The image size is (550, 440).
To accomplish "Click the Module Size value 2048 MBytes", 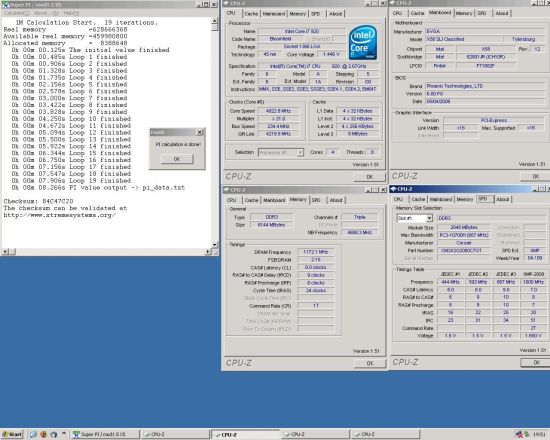I will coord(464,227).
